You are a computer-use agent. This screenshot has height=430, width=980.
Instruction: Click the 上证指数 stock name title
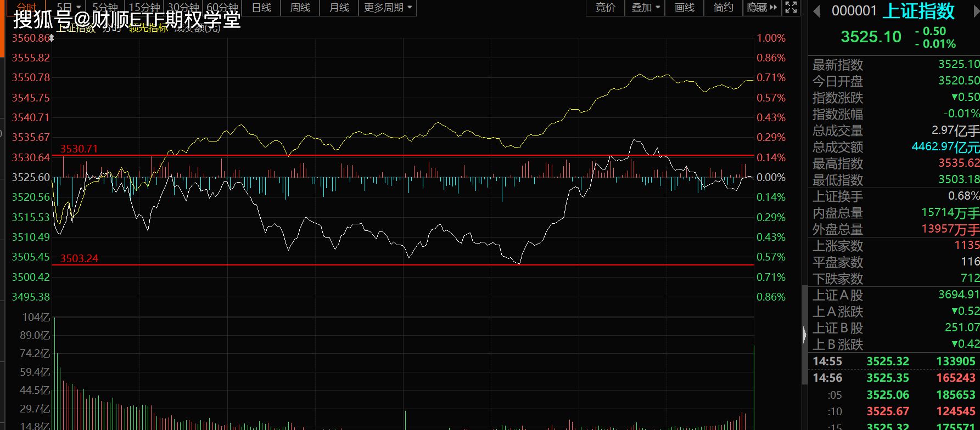click(x=918, y=11)
